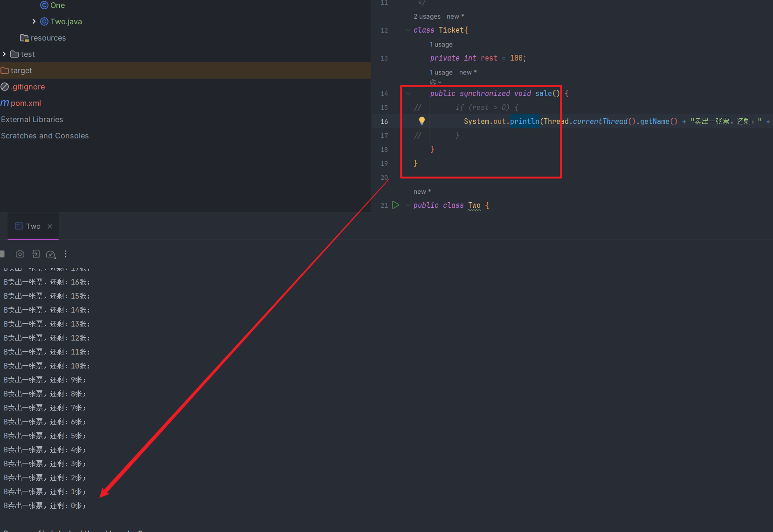Click the One class C icon
Screen dimensions: 773x532
pos(44,5)
